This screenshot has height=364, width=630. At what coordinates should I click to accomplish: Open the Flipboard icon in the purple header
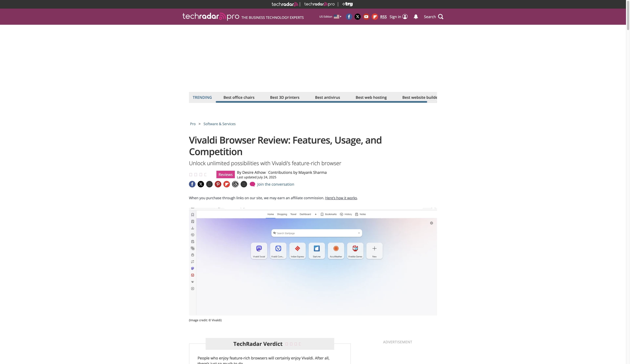pos(375,17)
